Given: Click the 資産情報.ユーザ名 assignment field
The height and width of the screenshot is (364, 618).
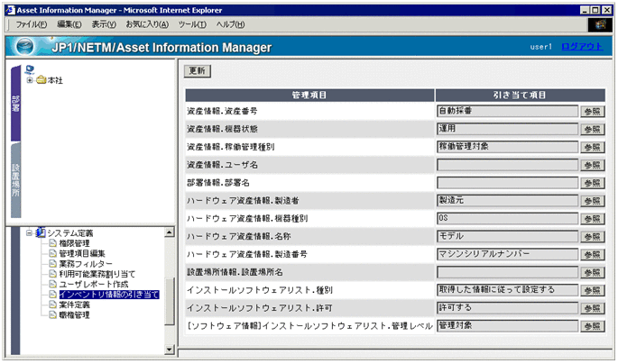Looking at the screenshot, I should coord(506,165).
